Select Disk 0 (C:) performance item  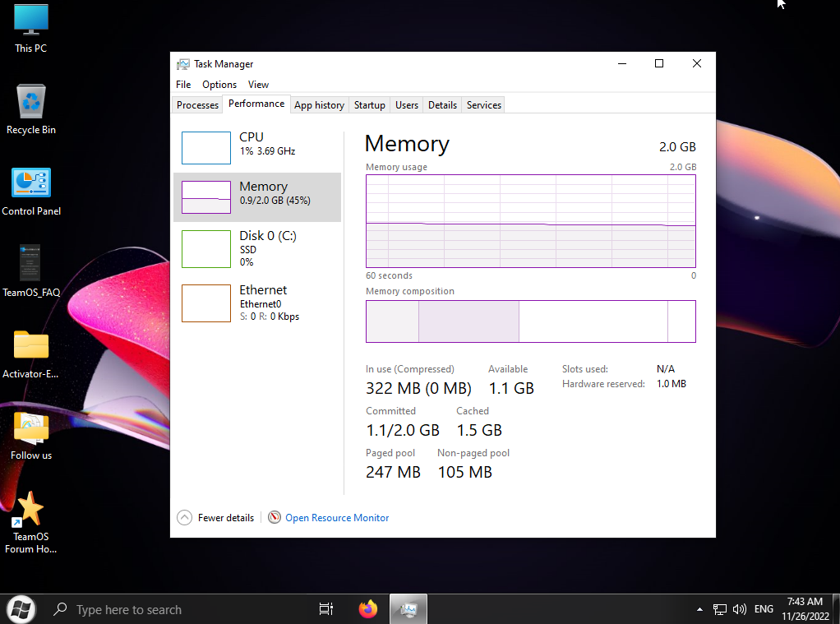point(257,248)
